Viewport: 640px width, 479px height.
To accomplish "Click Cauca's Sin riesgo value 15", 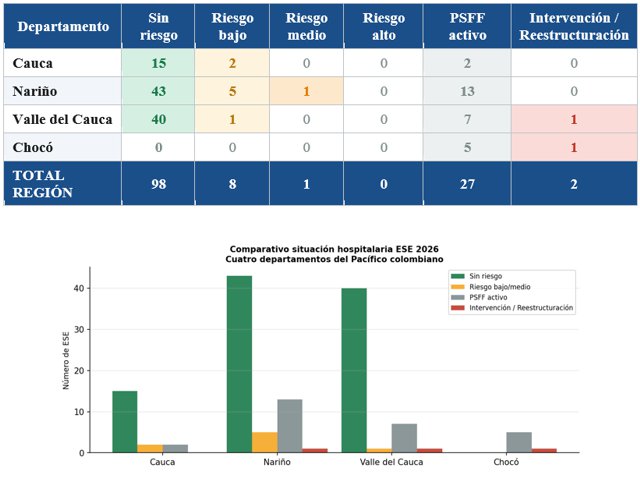I will click(159, 63).
